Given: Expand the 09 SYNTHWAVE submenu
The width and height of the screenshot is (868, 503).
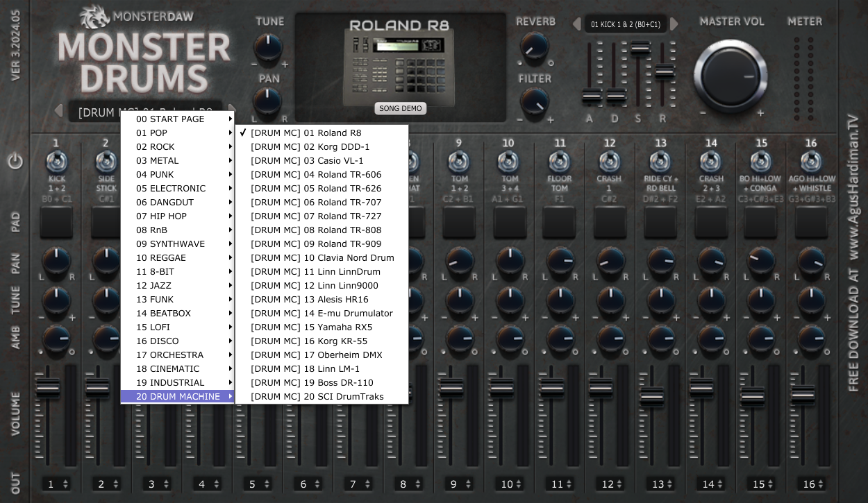Looking at the screenshot, I should click(178, 244).
